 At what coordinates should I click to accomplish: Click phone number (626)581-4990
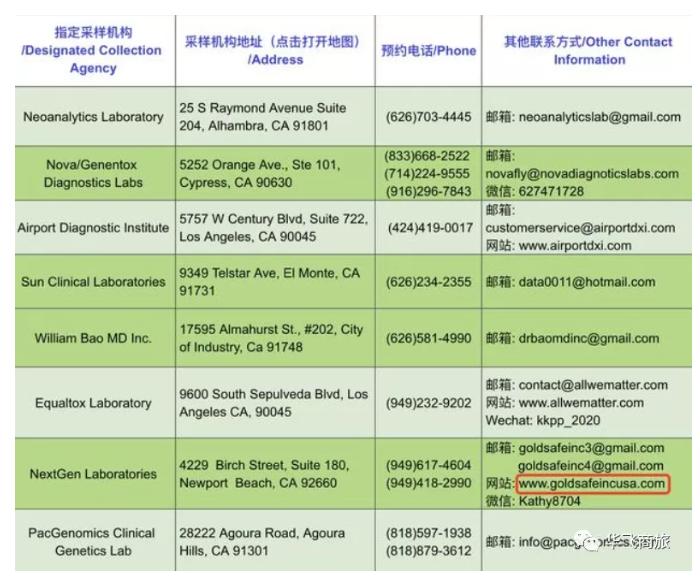tap(428, 339)
